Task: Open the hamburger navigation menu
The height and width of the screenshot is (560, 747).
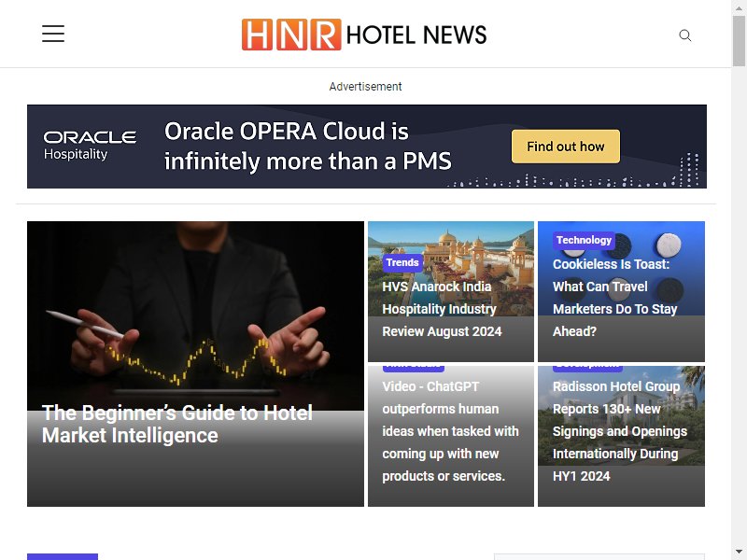Action: point(53,34)
